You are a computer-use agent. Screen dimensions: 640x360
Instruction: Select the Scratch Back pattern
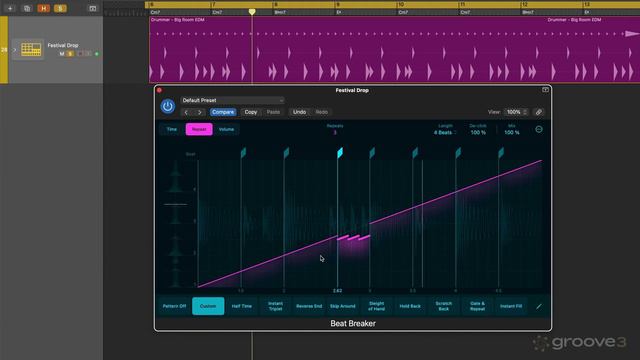(444, 306)
